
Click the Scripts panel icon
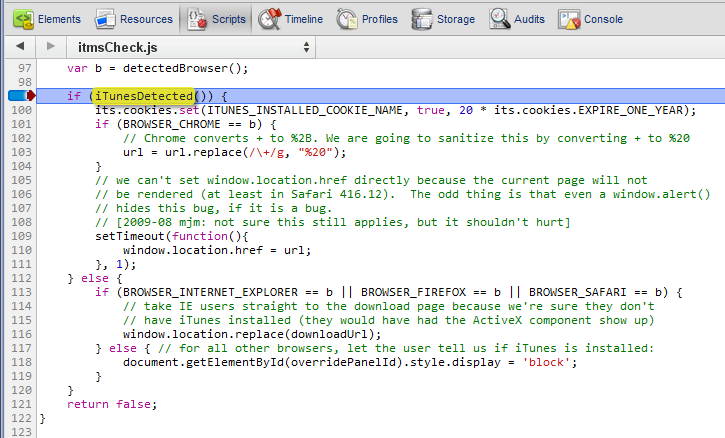pyautogui.click(x=197, y=19)
